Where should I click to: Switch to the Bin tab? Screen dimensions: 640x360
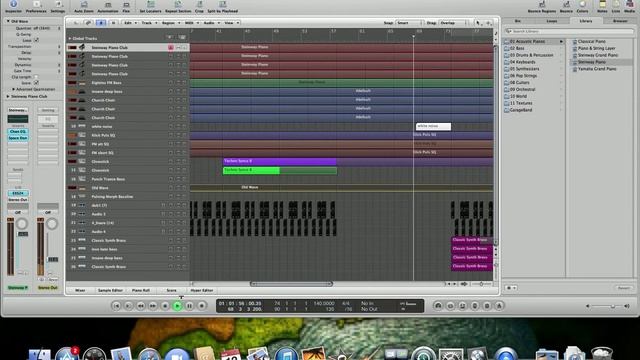518,21
